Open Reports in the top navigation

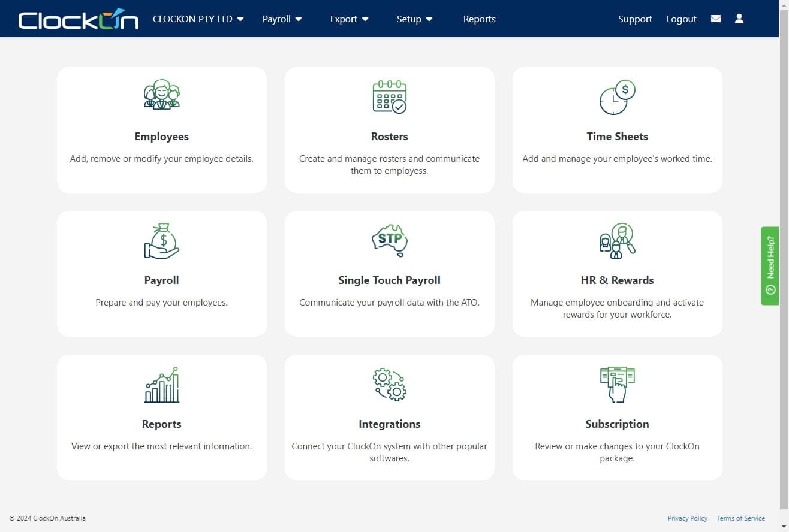tap(480, 19)
